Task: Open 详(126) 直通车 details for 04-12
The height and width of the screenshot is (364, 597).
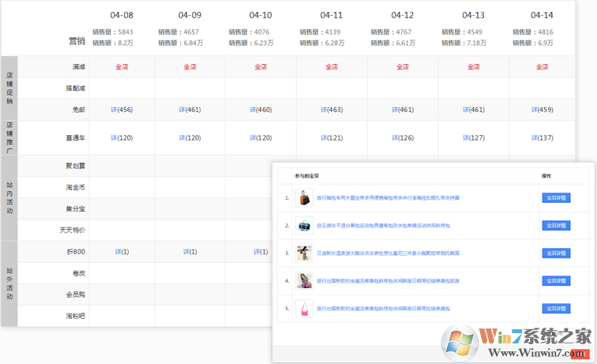Action: point(402,138)
